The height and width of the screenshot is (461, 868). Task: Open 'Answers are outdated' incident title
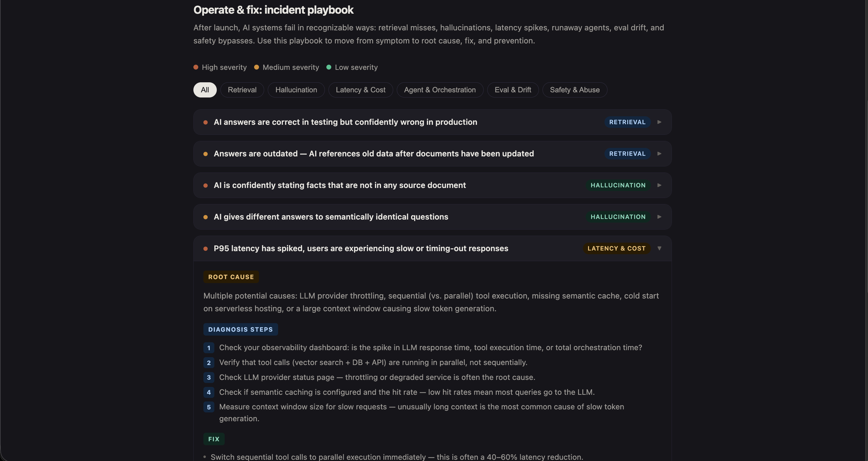(x=374, y=154)
